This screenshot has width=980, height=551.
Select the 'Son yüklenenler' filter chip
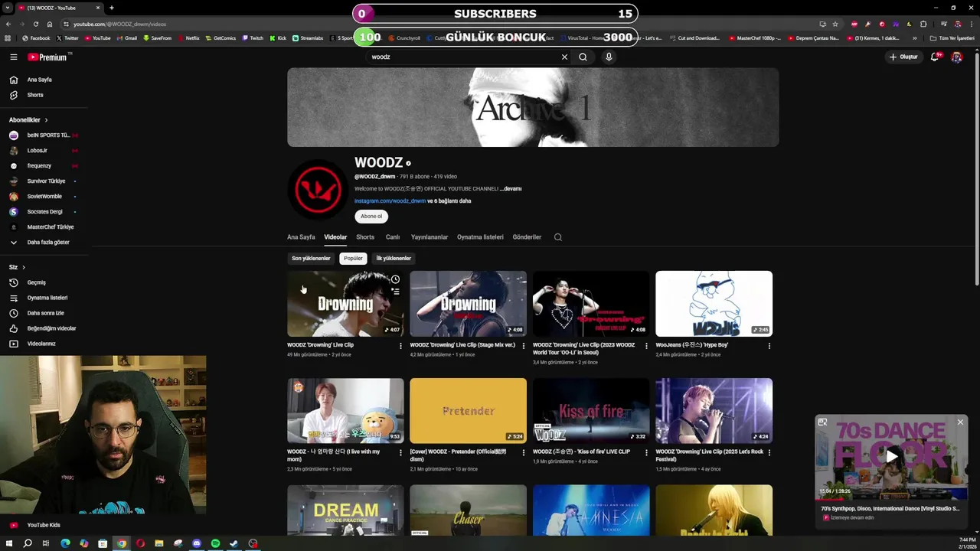tap(311, 259)
